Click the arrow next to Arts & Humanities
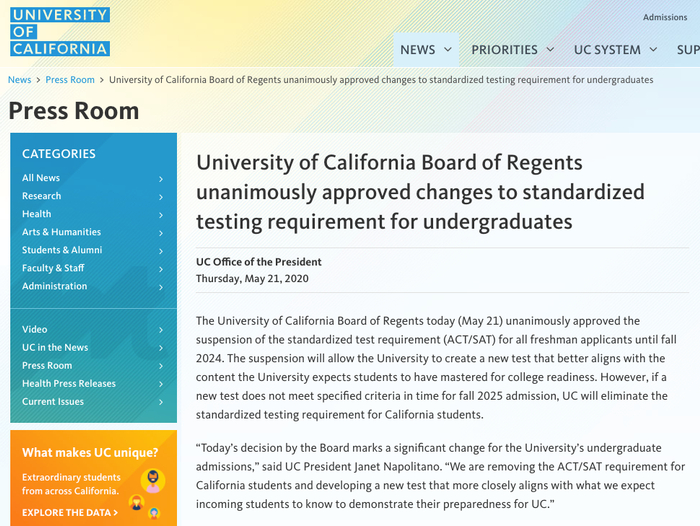The image size is (700, 526). [161, 233]
